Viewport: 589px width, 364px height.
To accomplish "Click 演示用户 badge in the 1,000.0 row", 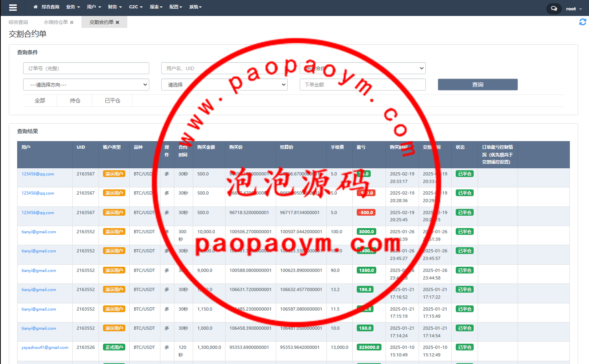I will [114, 328].
